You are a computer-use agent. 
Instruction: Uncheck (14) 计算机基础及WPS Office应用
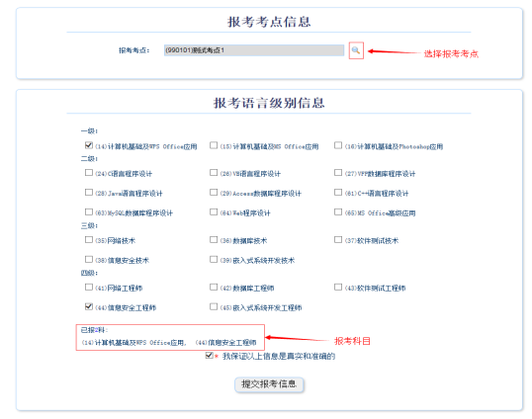(x=89, y=145)
